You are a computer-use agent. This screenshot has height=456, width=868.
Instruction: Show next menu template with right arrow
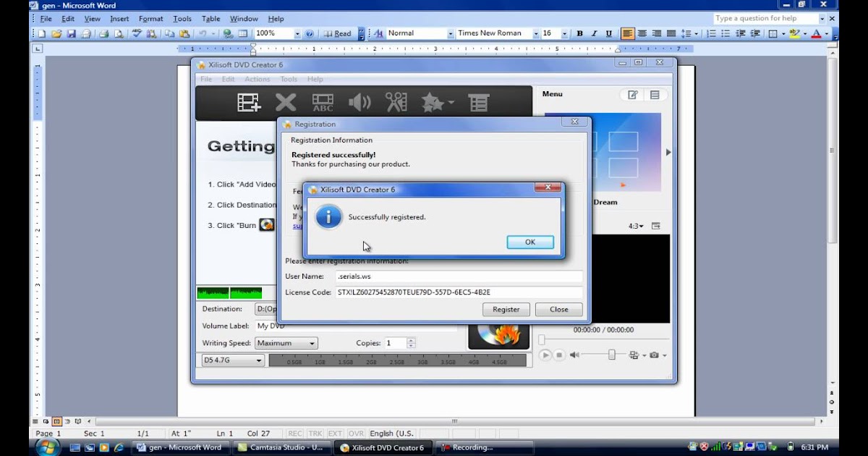[x=668, y=152]
